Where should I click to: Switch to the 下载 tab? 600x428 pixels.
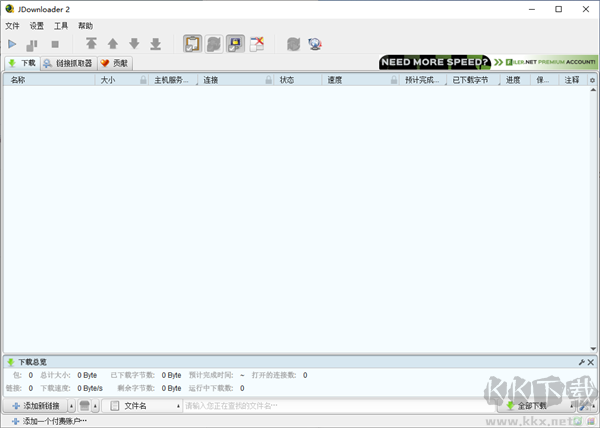point(22,63)
